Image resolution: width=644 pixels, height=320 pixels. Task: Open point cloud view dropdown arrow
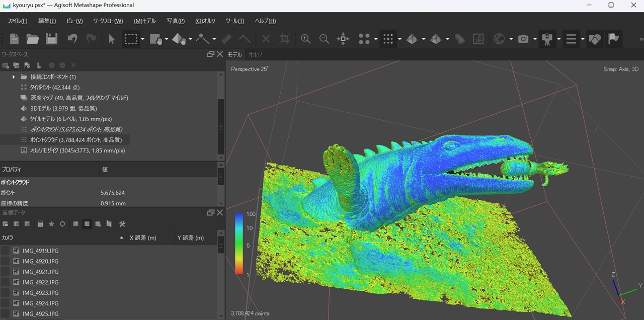point(399,39)
